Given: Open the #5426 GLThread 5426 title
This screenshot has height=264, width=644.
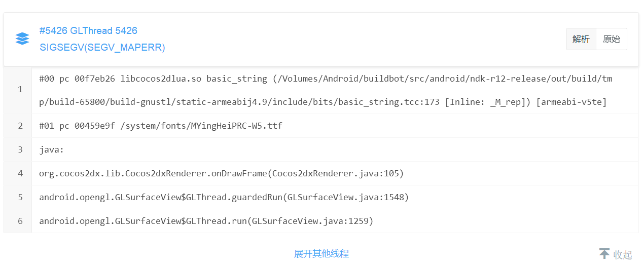Looking at the screenshot, I should 88,31.
